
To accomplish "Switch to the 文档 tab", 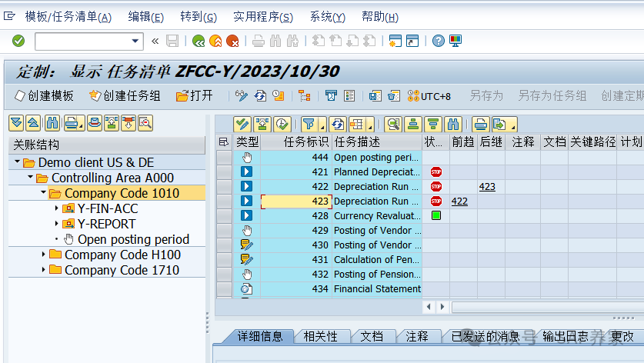I will [x=372, y=337].
